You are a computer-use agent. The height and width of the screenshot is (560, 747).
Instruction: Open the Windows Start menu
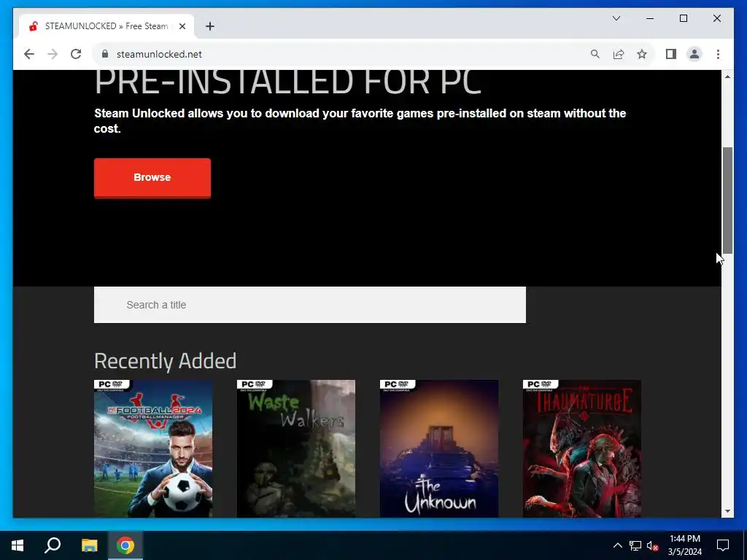(x=18, y=545)
